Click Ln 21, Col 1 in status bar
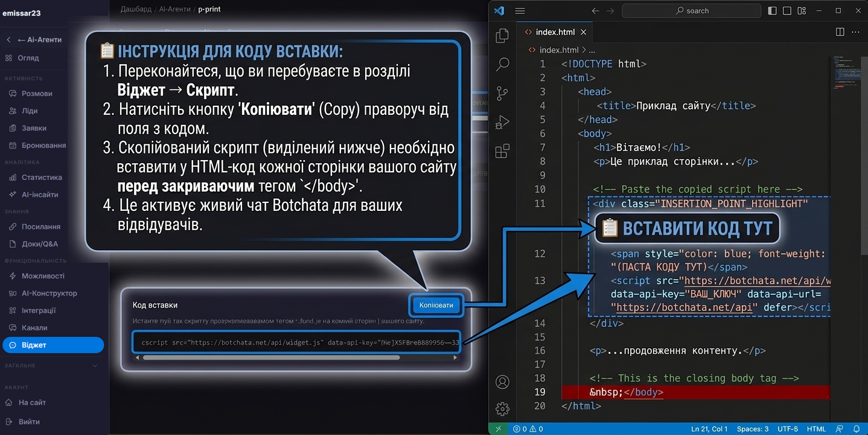This screenshot has height=435, width=868. pyautogui.click(x=710, y=429)
